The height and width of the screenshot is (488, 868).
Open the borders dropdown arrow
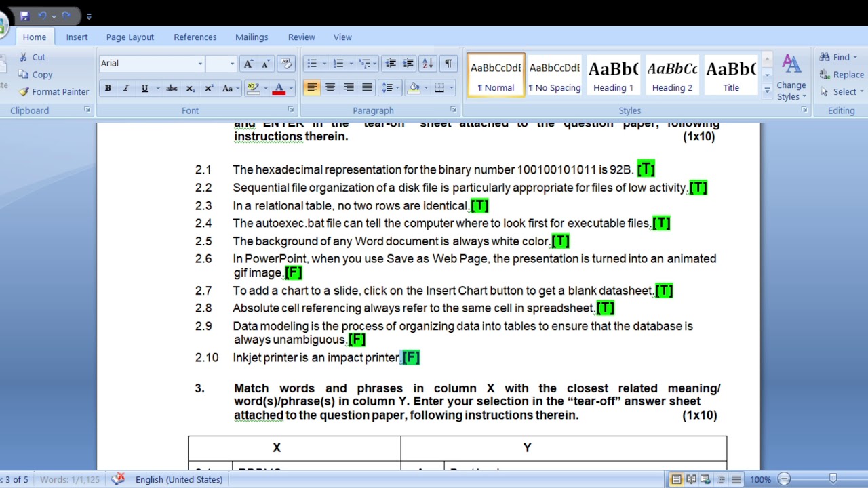tap(452, 88)
